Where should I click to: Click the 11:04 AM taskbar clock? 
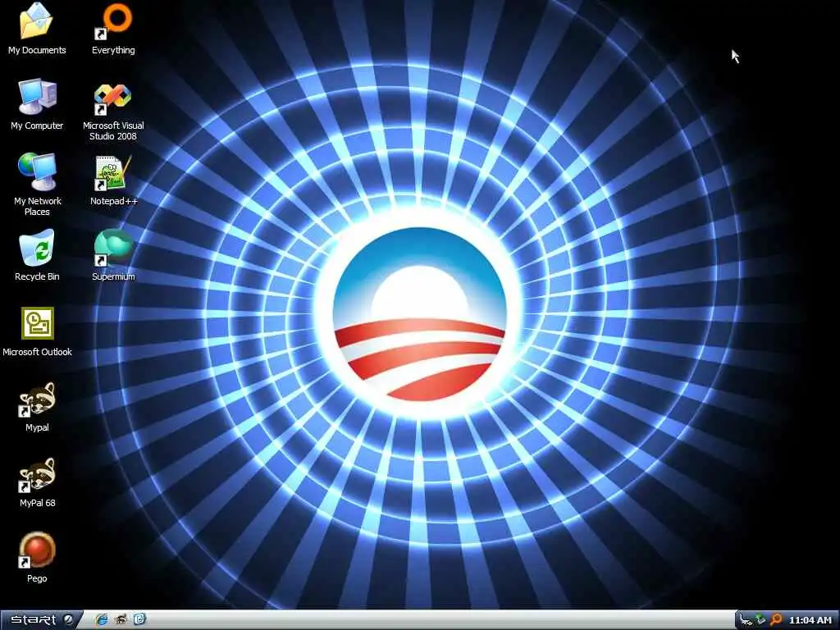point(810,620)
